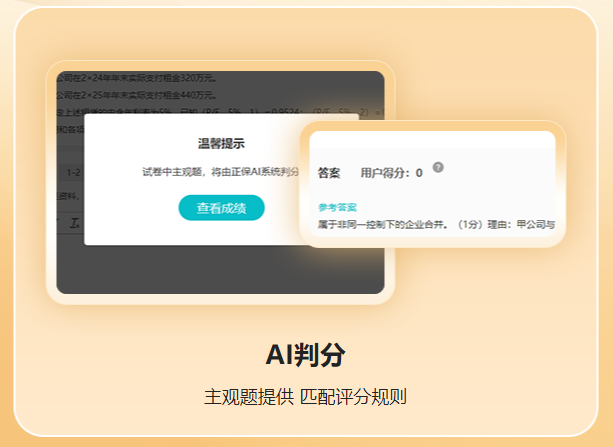The width and height of the screenshot is (613, 447).
Task: Click the 答案 heading
Action: [x=329, y=173]
